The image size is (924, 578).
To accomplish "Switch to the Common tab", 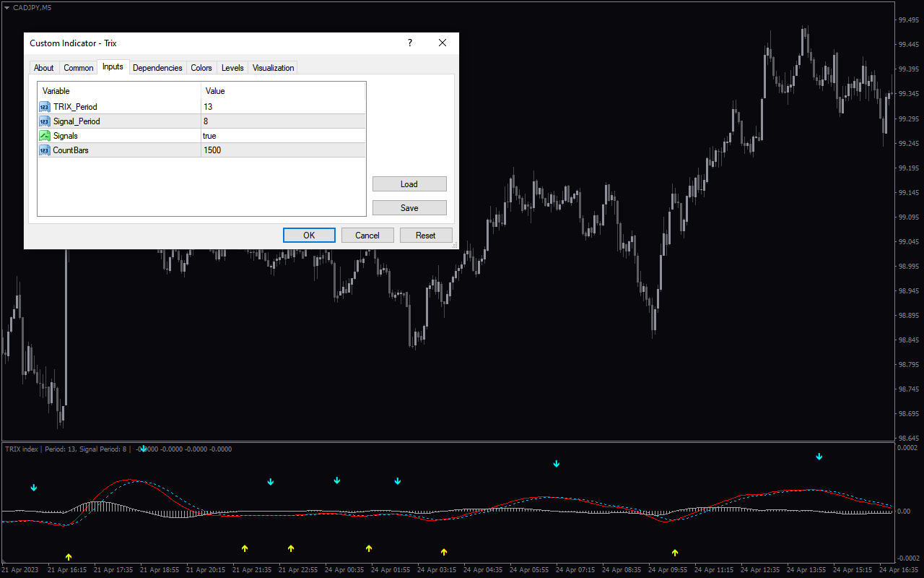I will pos(79,68).
